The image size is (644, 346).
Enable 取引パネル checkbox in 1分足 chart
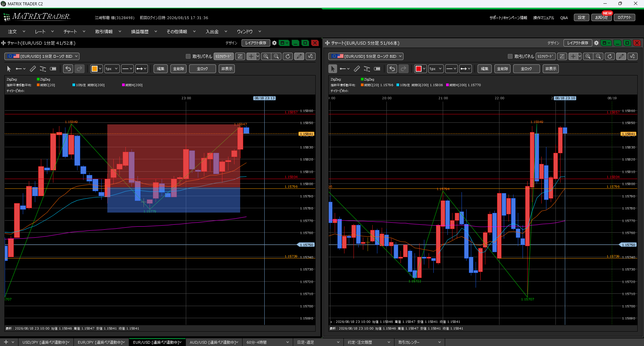(x=188, y=56)
